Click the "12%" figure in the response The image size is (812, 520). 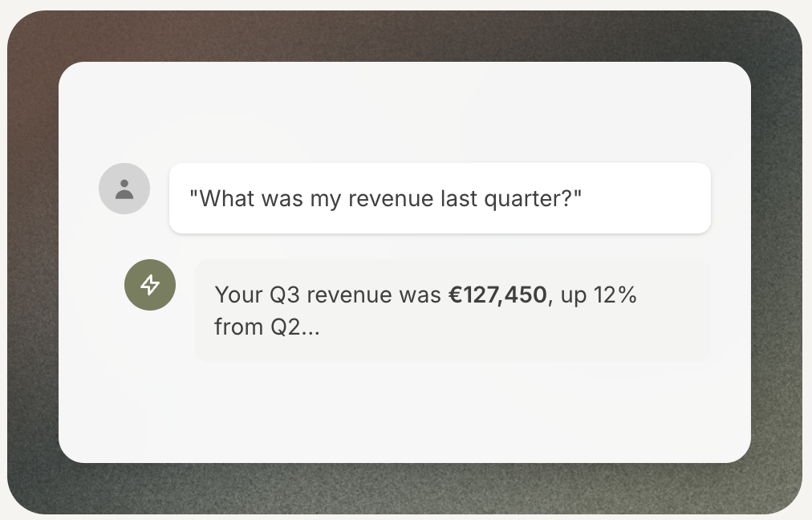[615, 295]
